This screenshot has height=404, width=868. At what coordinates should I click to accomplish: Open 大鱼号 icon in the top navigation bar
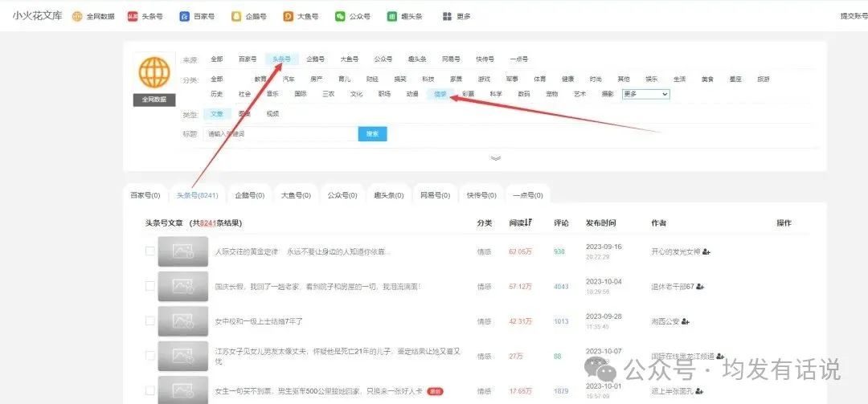coord(288,17)
